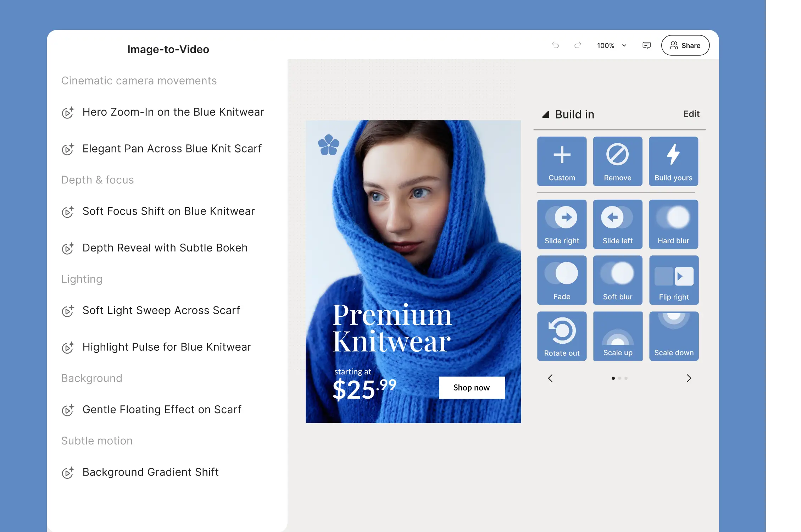Viewport: 801px width, 532px height.
Task: Go to previous animation page arrow
Action: coord(550,378)
